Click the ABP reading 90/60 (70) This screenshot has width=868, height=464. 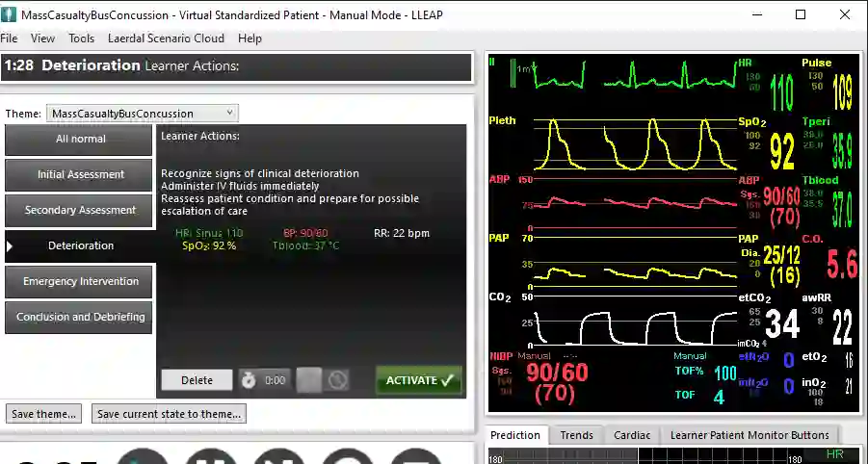click(x=781, y=206)
